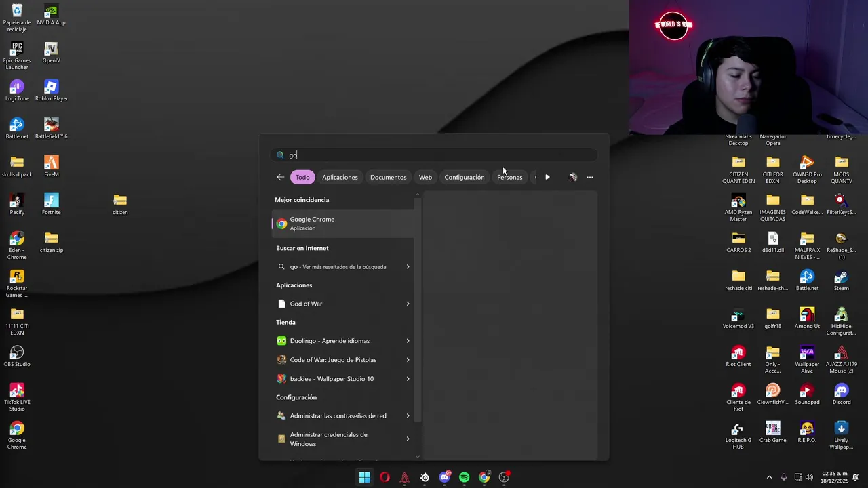Expand Code of War result chevron
Screen dimensions: 868x488
(x=408, y=360)
